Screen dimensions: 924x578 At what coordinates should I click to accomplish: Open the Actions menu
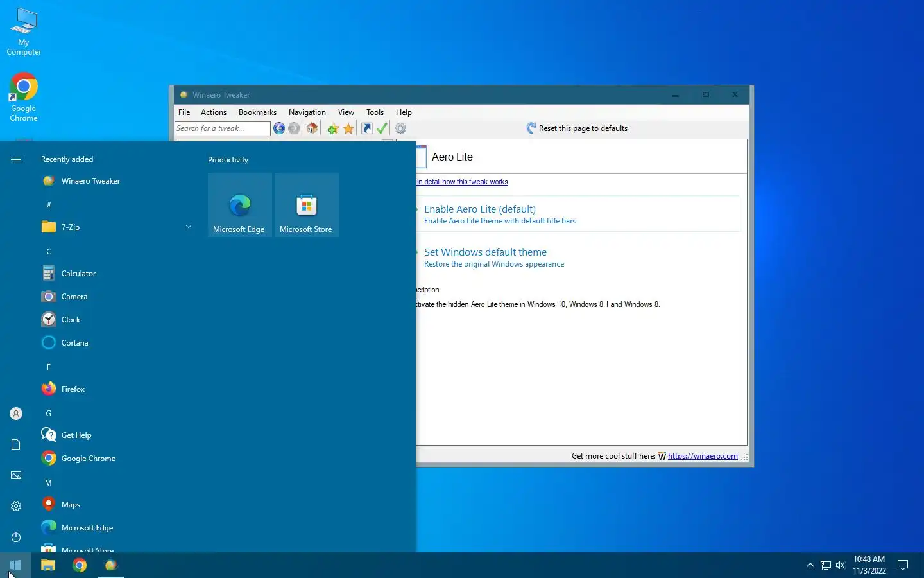pyautogui.click(x=214, y=112)
